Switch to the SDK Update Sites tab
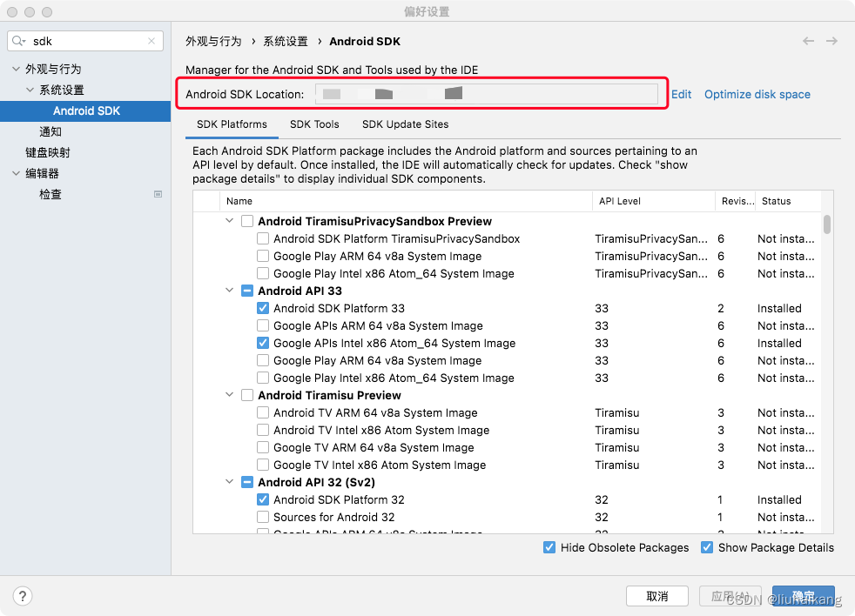Viewport: 855px width, 616px height. tap(405, 124)
